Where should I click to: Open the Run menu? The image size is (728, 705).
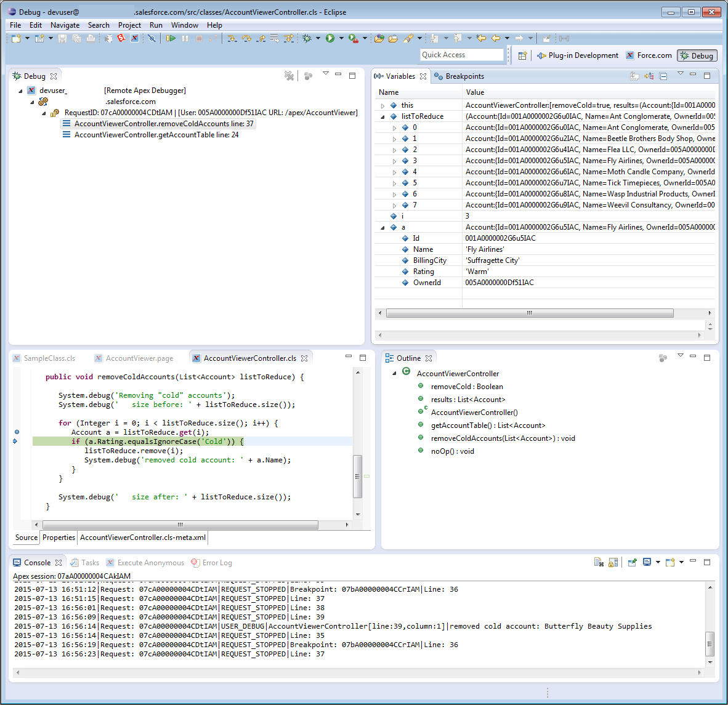[156, 25]
